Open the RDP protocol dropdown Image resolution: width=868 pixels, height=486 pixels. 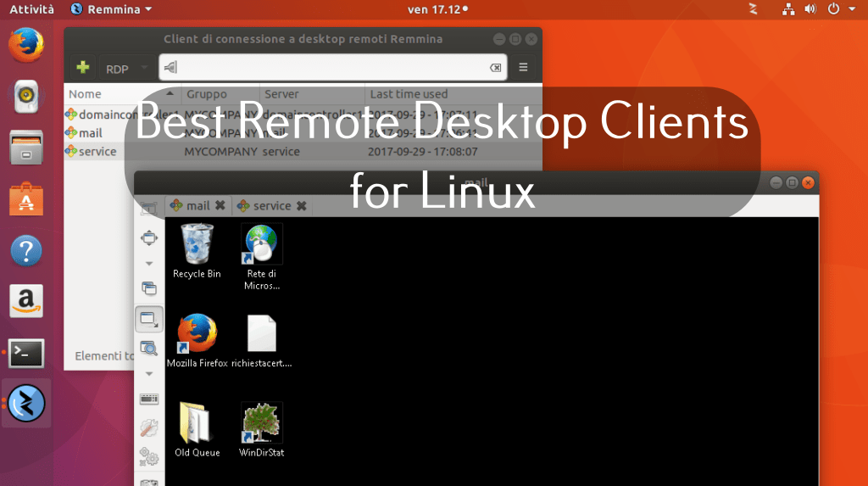128,68
